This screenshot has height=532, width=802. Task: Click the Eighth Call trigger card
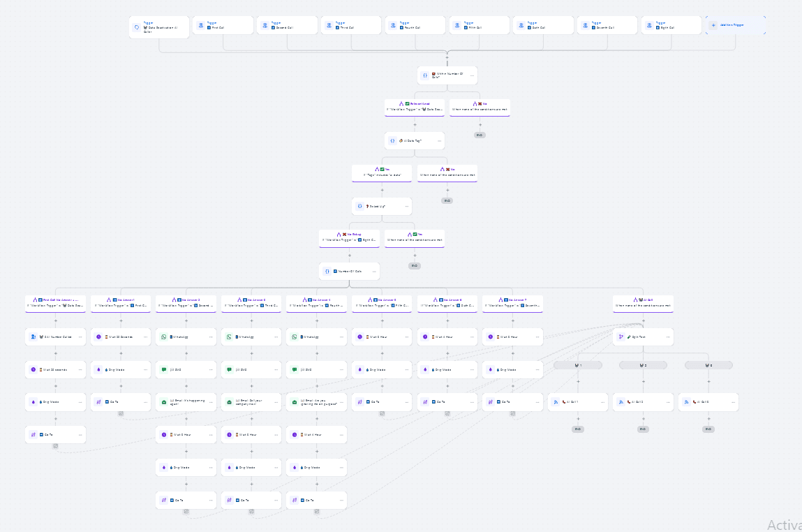tap(671, 24)
